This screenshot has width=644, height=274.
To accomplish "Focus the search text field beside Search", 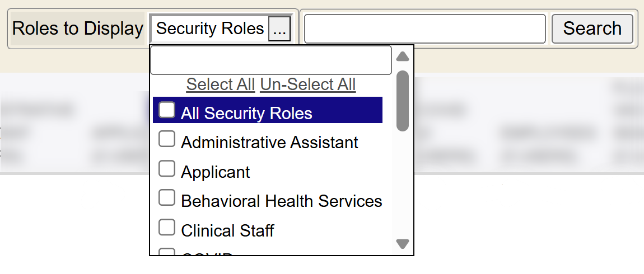I will coord(424,29).
